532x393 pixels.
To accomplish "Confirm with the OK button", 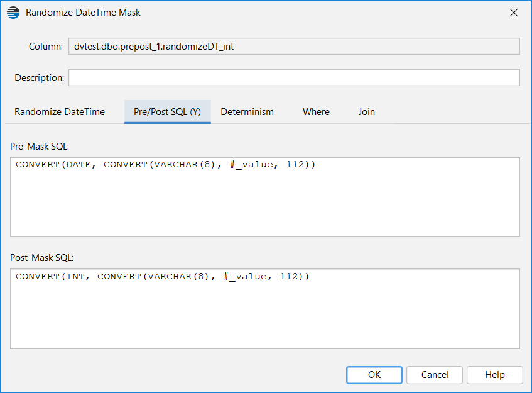I will (x=374, y=375).
